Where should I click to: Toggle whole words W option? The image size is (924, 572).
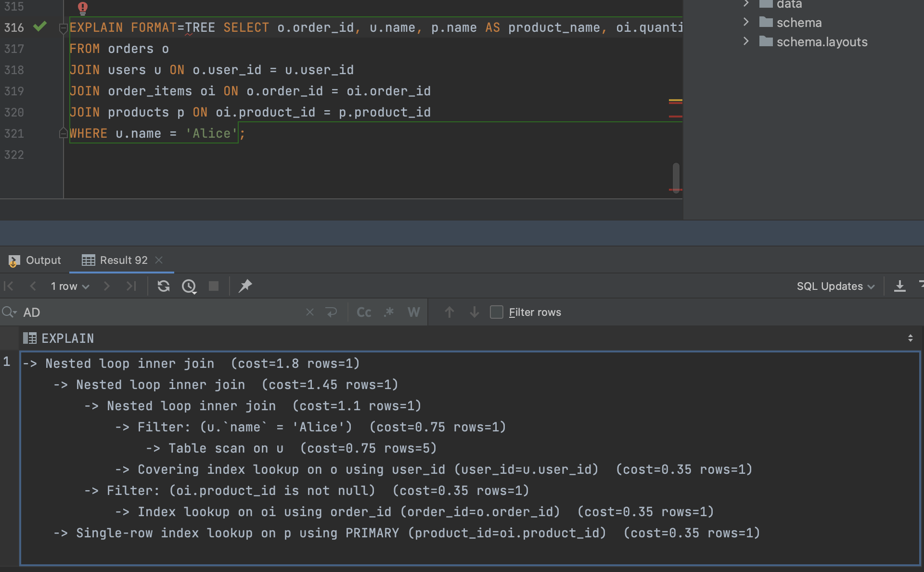[413, 312]
